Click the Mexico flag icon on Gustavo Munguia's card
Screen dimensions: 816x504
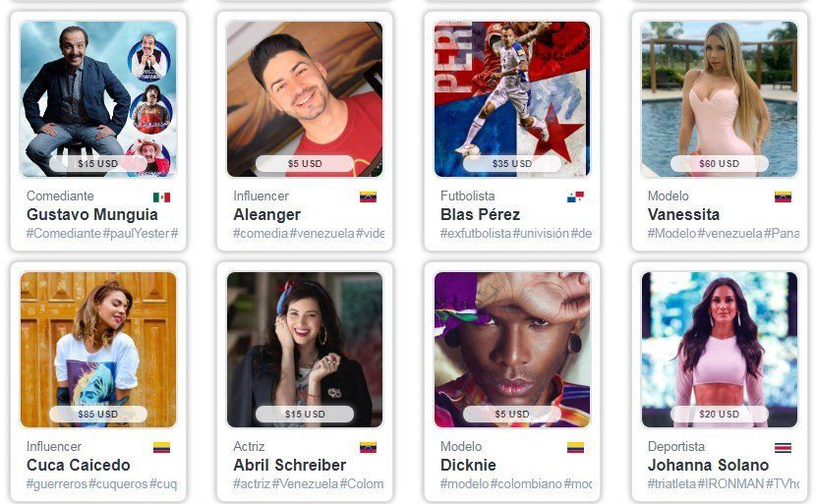coord(161,197)
